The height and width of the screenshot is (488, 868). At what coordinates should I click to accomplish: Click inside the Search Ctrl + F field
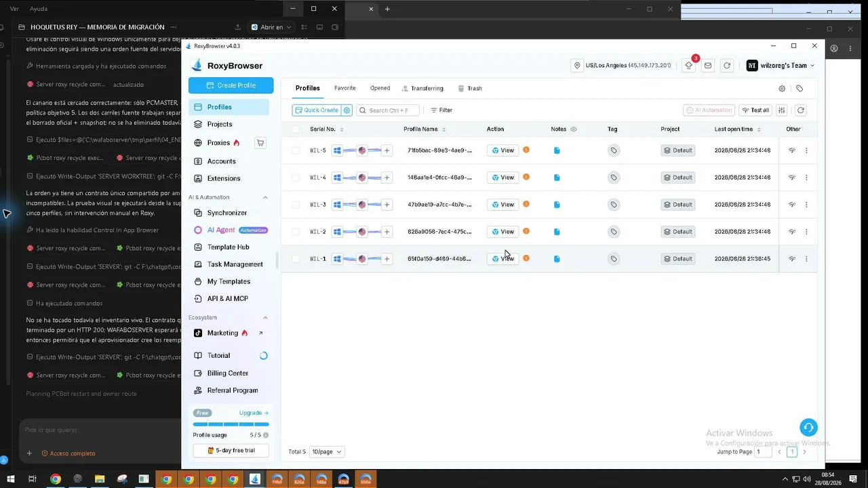tap(388, 110)
